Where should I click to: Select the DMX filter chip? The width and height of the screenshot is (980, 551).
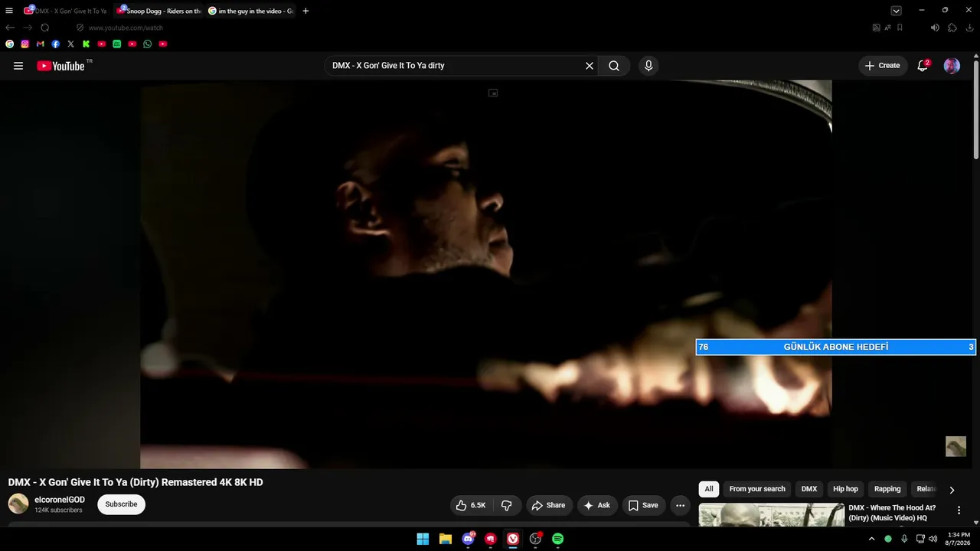(x=809, y=489)
